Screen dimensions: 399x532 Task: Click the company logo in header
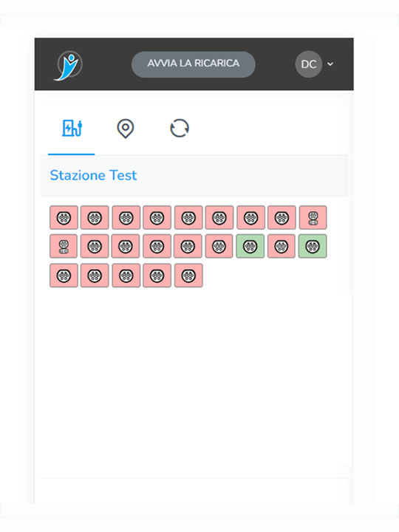tap(69, 65)
